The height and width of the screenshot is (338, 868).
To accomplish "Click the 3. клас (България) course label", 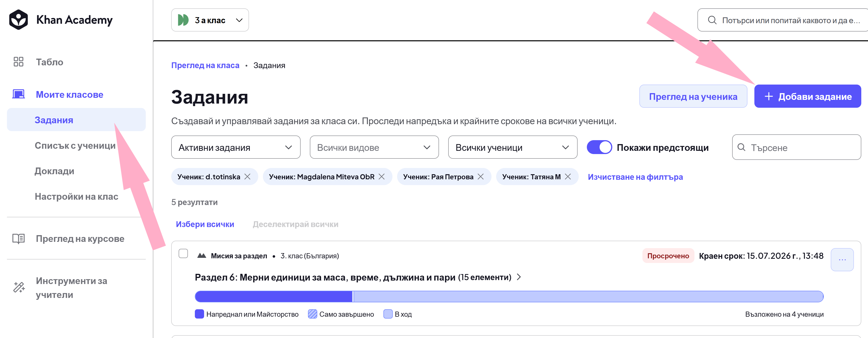I will pyautogui.click(x=310, y=256).
